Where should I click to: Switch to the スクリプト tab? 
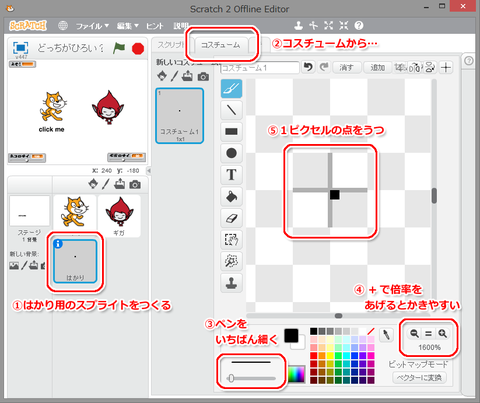click(x=171, y=45)
